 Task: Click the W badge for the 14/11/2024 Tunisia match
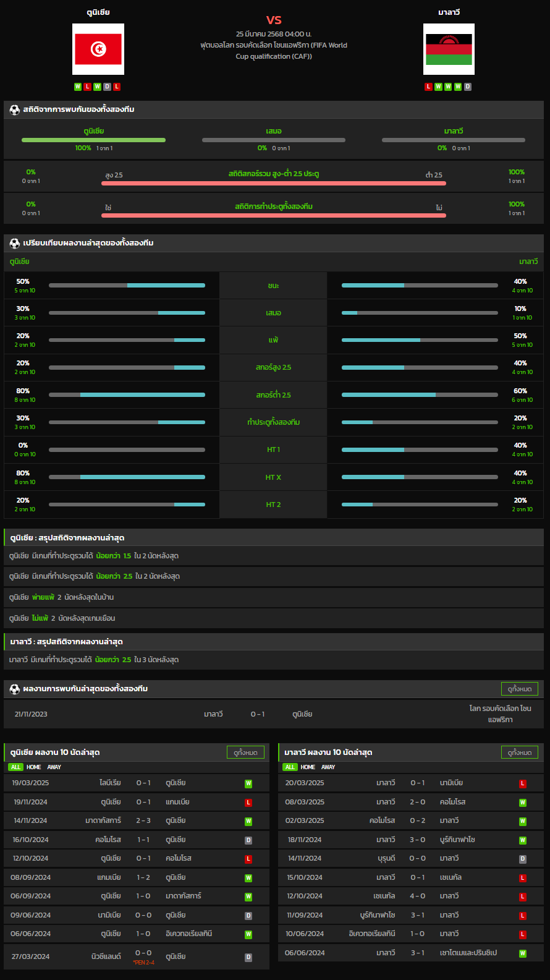(x=248, y=821)
